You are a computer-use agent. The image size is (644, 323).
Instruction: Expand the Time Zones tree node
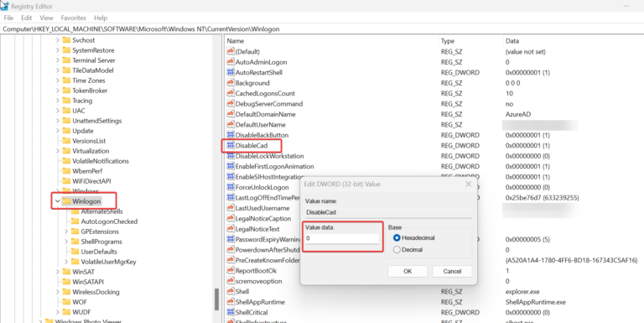pos(58,81)
